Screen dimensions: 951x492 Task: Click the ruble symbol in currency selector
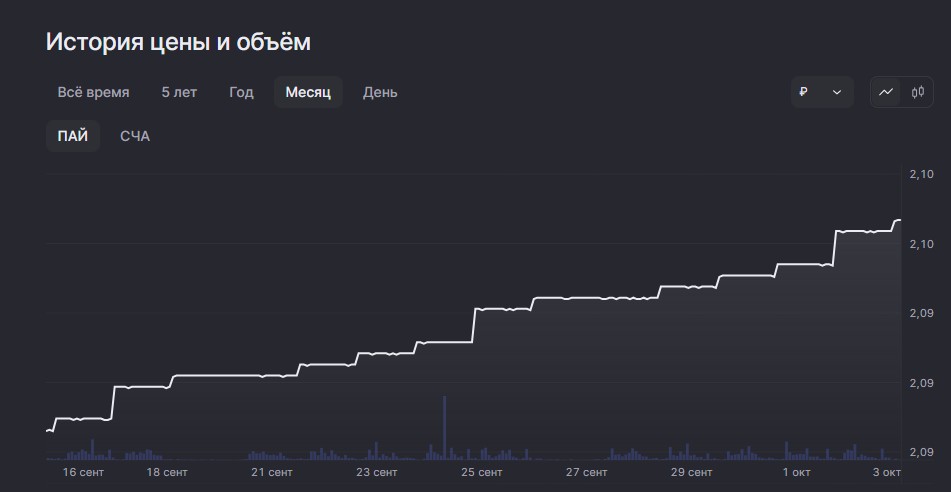point(804,92)
